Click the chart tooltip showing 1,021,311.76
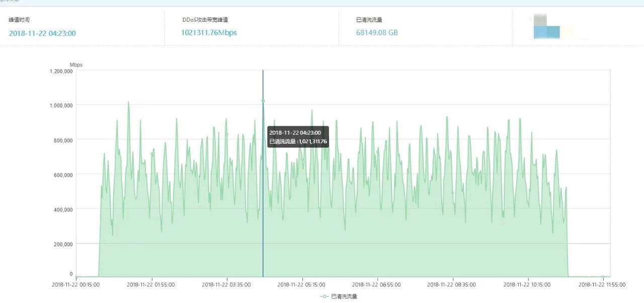This screenshot has width=644, height=303. click(298, 137)
